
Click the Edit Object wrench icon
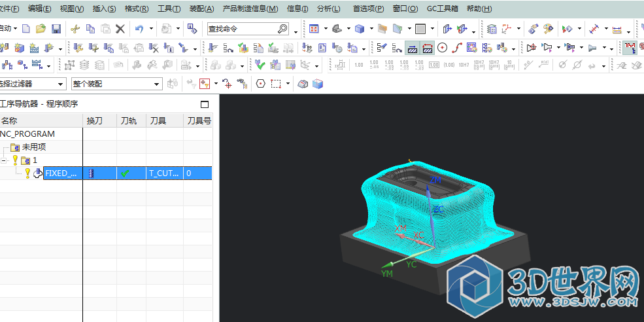[78, 48]
